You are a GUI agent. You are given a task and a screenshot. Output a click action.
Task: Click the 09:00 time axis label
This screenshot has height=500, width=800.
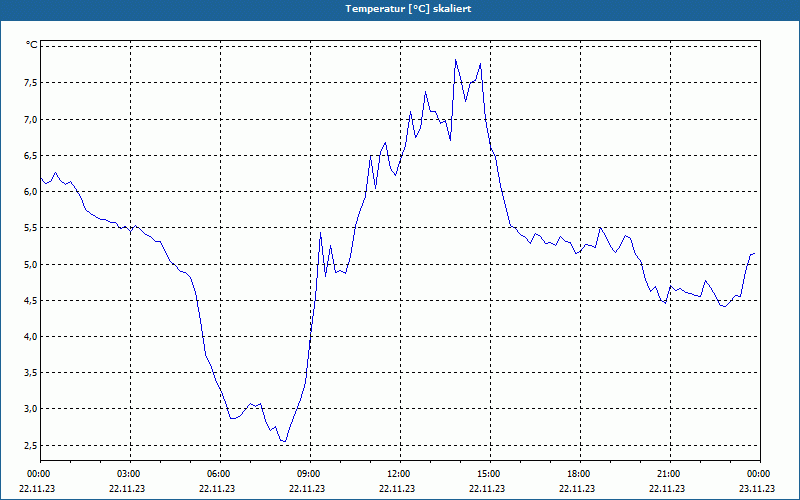click(x=310, y=474)
